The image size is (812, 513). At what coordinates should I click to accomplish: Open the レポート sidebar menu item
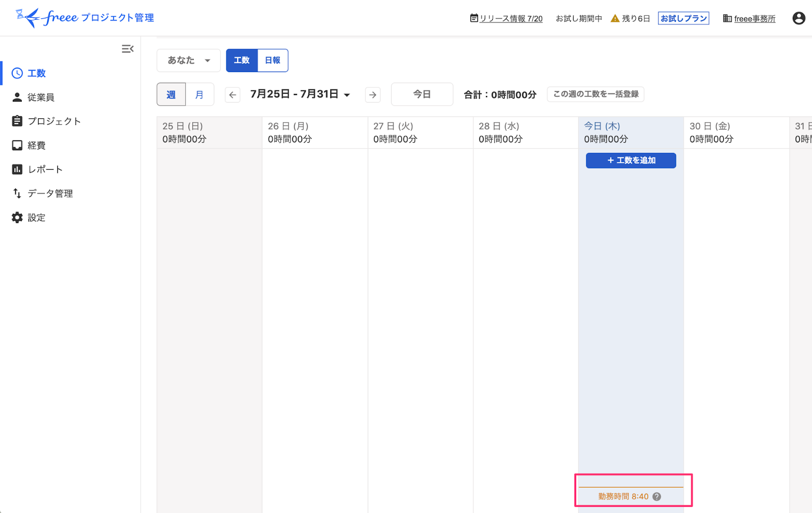(x=71, y=169)
